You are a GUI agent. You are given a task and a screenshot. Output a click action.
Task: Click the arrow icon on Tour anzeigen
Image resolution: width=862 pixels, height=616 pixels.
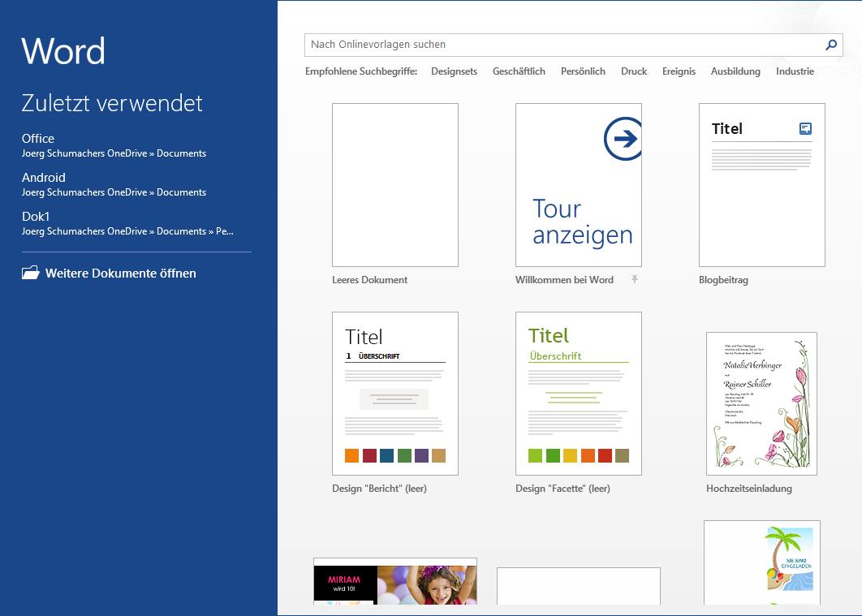coord(623,139)
